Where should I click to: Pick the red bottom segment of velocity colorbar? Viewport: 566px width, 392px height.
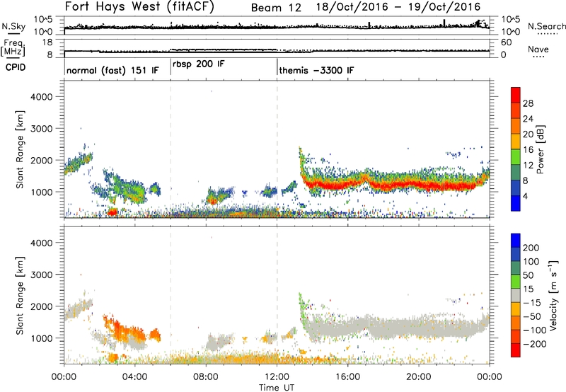pyautogui.click(x=516, y=350)
